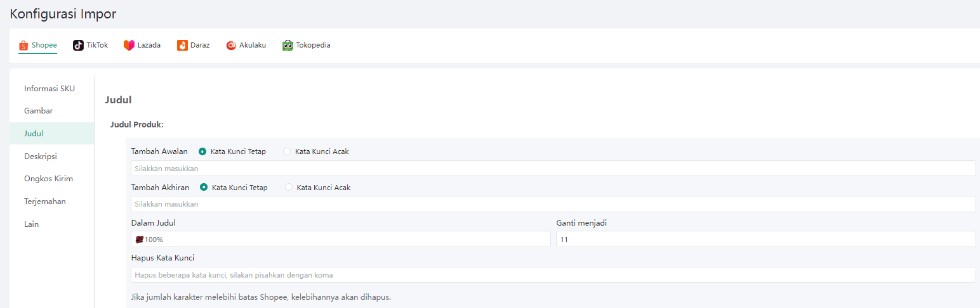Click the Ganti menjadi input field
The width and height of the screenshot is (980, 308).
pos(765,239)
